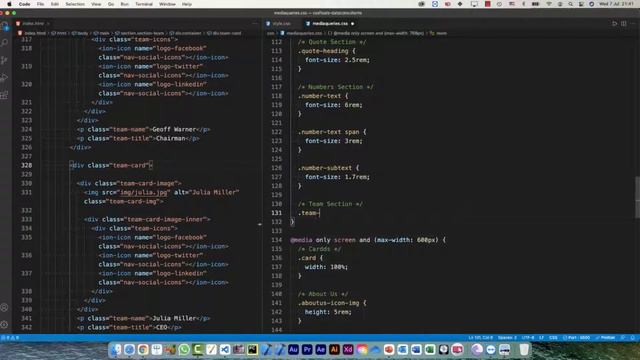Open the View menu
Viewport: 640px width, 360px height.
pos(96,4)
